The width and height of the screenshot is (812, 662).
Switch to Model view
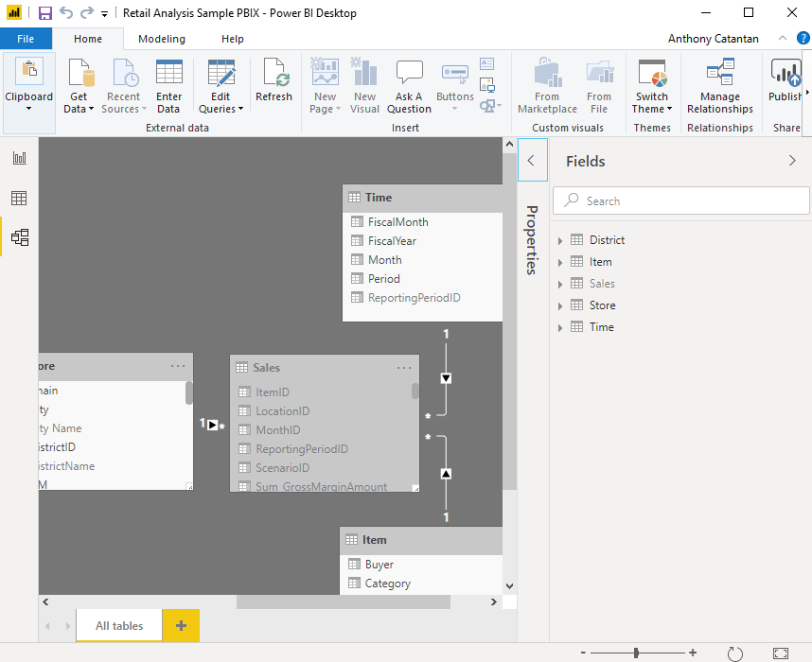20,237
